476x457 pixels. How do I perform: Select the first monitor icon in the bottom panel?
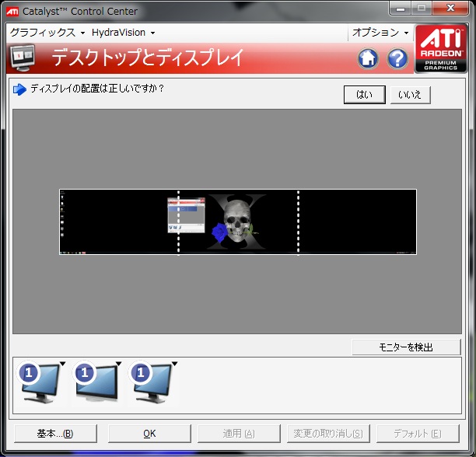click(x=40, y=381)
